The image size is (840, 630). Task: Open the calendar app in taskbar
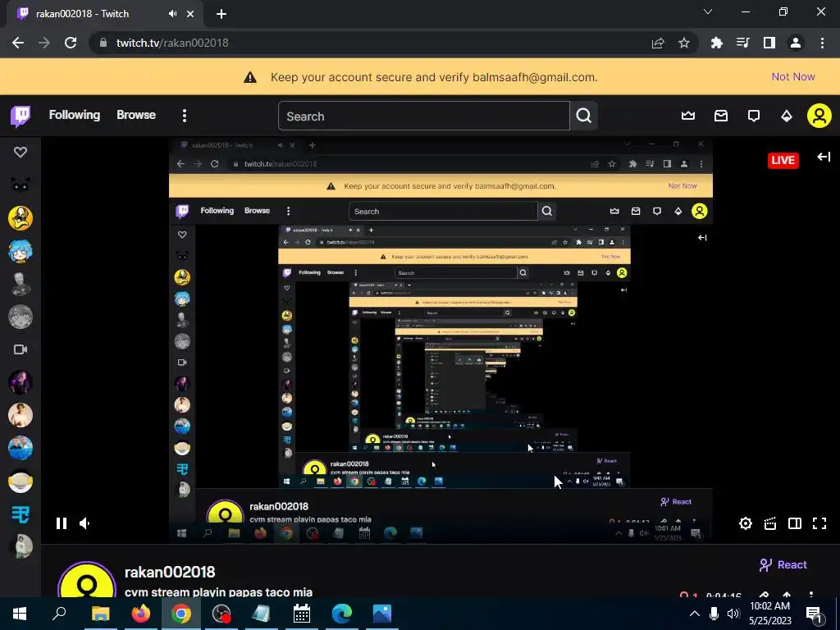coord(302,614)
